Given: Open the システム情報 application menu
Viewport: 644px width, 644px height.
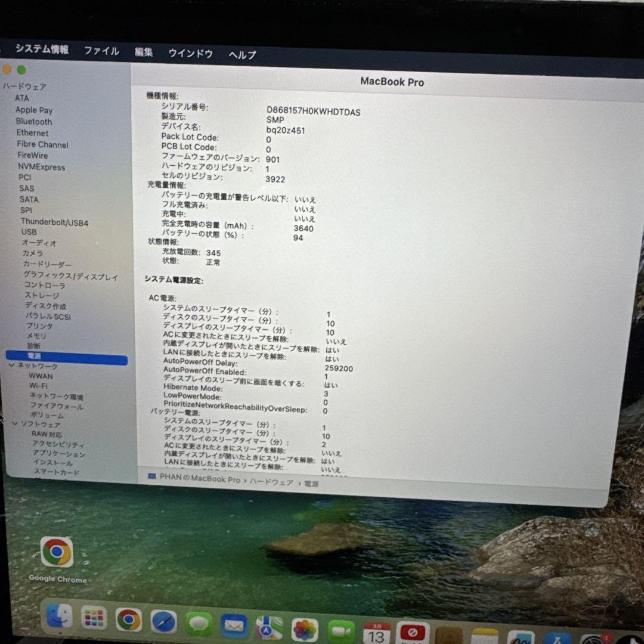Looking at the screenshot, I should coord(42,49).
